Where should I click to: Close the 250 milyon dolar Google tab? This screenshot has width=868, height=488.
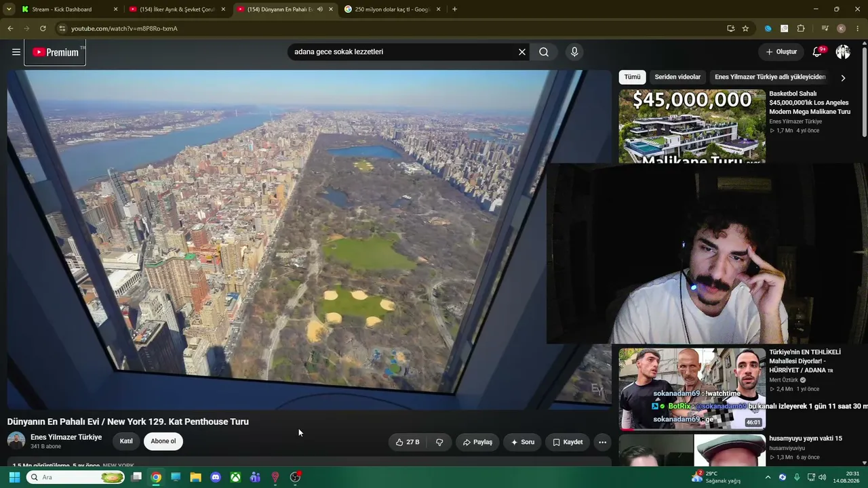pyautogui.click(x=438, y=9)
